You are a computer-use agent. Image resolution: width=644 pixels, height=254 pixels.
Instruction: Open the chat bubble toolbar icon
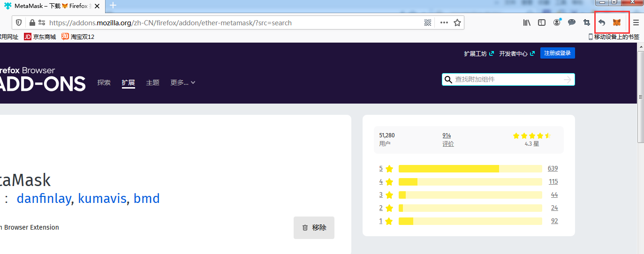pyautogui.click(x=572, y=22)
